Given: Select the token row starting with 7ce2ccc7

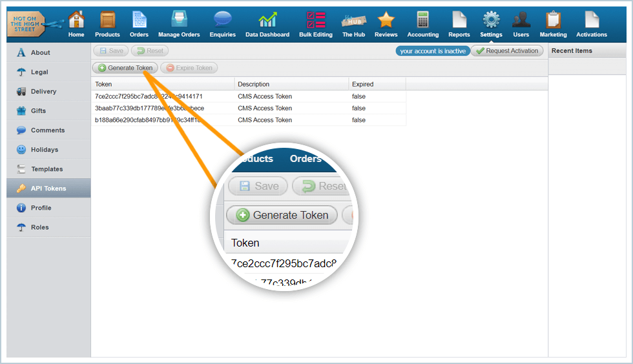Looking at the screenshot, I should 161,96.
